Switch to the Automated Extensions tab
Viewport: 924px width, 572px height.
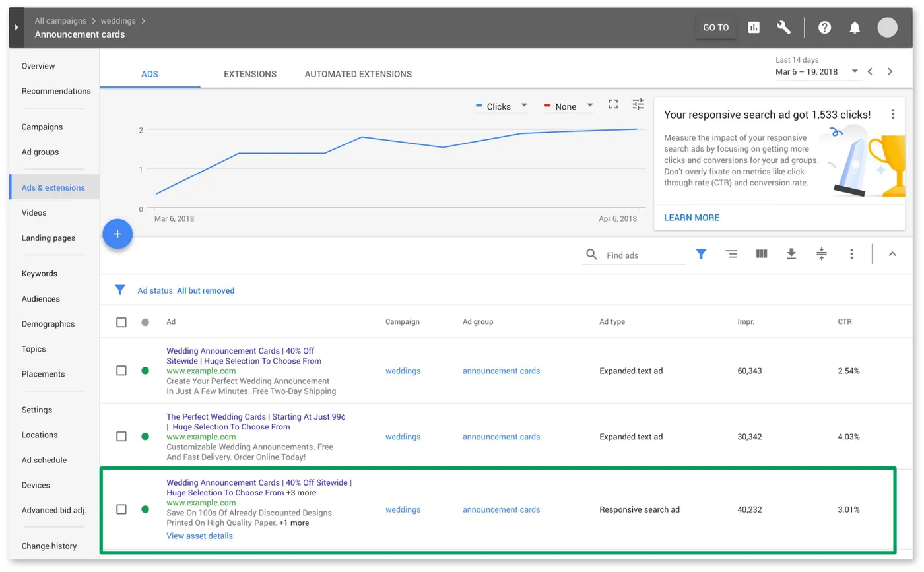click(358, 74)
